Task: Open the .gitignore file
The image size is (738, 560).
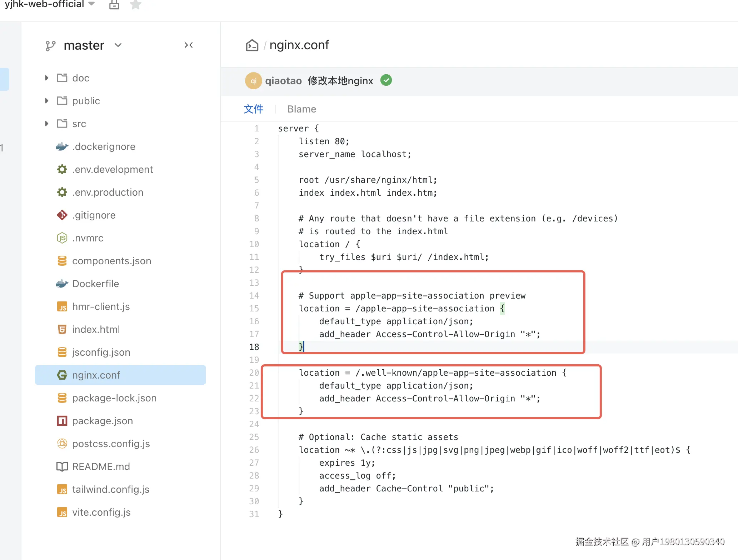Action: coord(94,215)
